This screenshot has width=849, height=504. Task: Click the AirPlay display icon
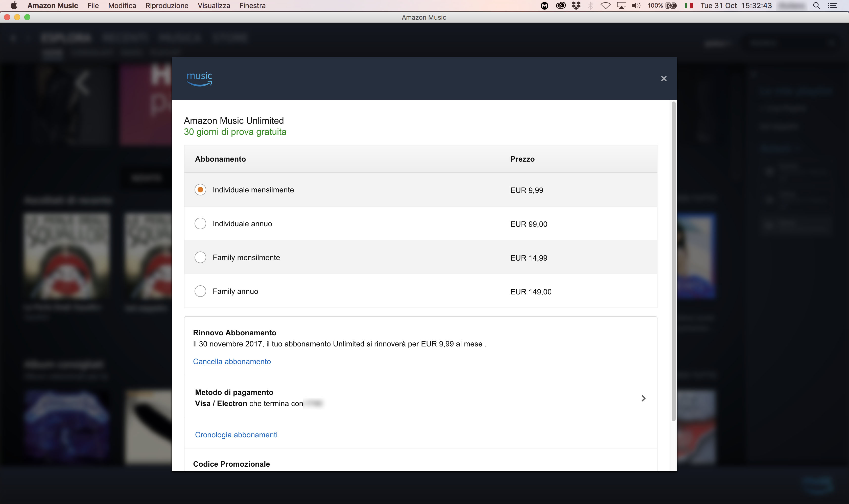point(621,6)
